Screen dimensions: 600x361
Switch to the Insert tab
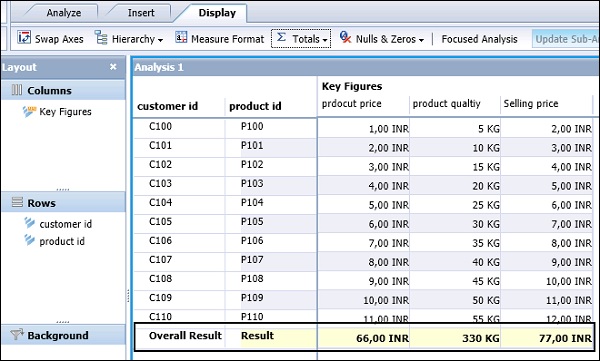[x=141, y=13]
